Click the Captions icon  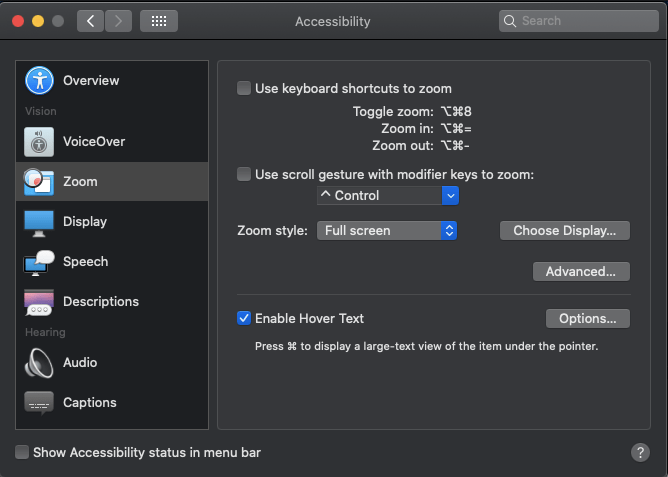pos(39,402)
